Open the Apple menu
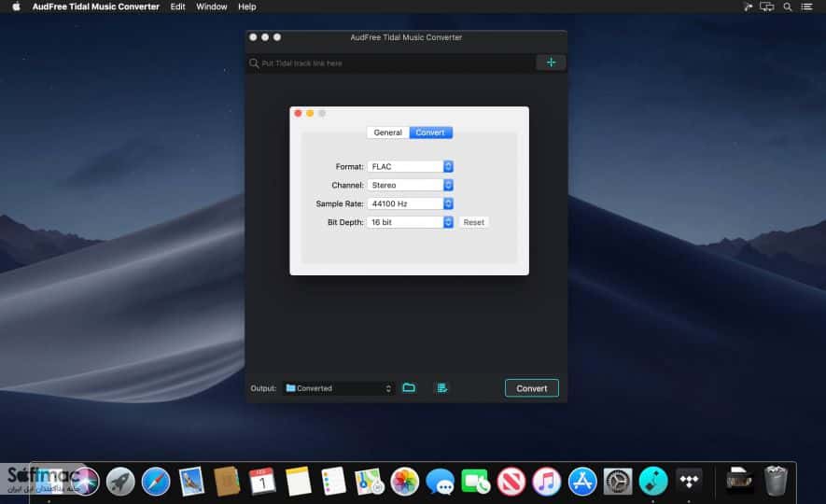Viewport: 826px width, 504px height. pos(16,7)
